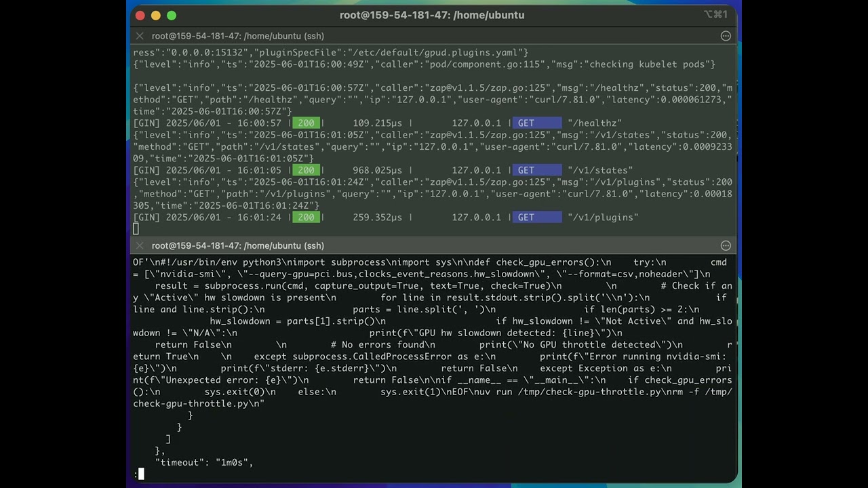Click green 200 status on /v1/plugins line
The width and height of the screenshot is (868, 488).
(306, 218)
